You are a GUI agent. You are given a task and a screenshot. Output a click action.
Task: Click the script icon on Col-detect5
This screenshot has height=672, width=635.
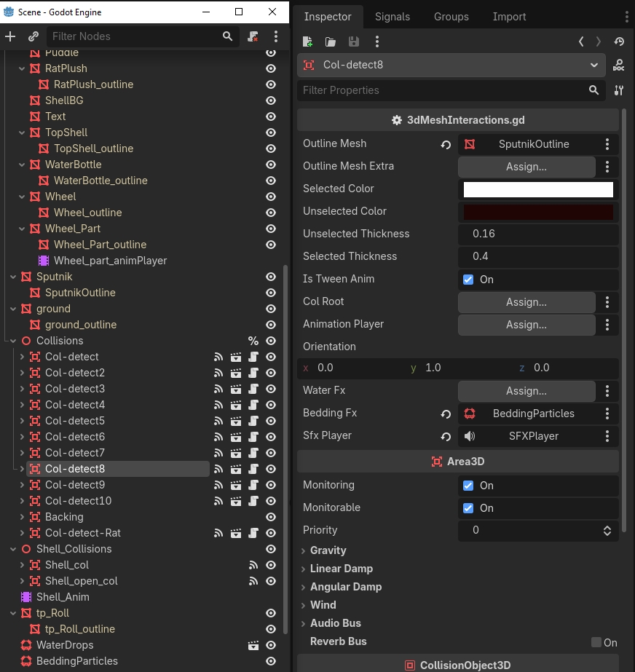253,421
